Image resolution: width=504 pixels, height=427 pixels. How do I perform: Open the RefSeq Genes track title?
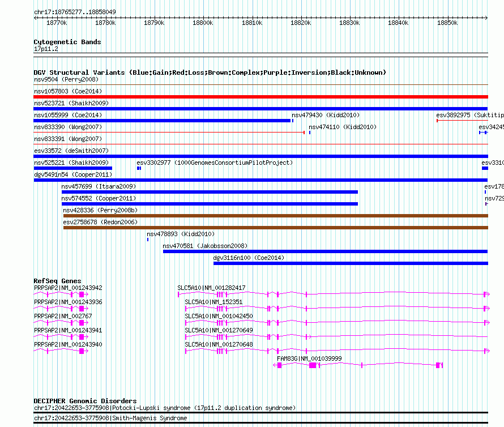[57, 281]
